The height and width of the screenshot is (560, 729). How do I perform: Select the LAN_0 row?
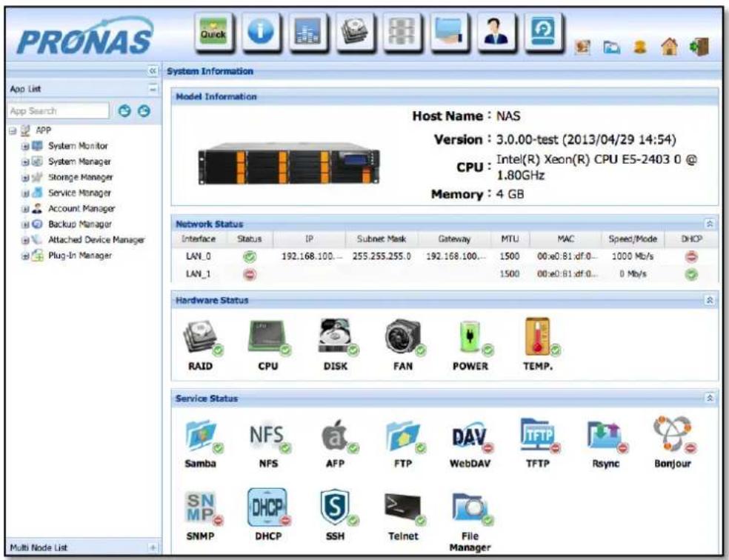[445, 256]
